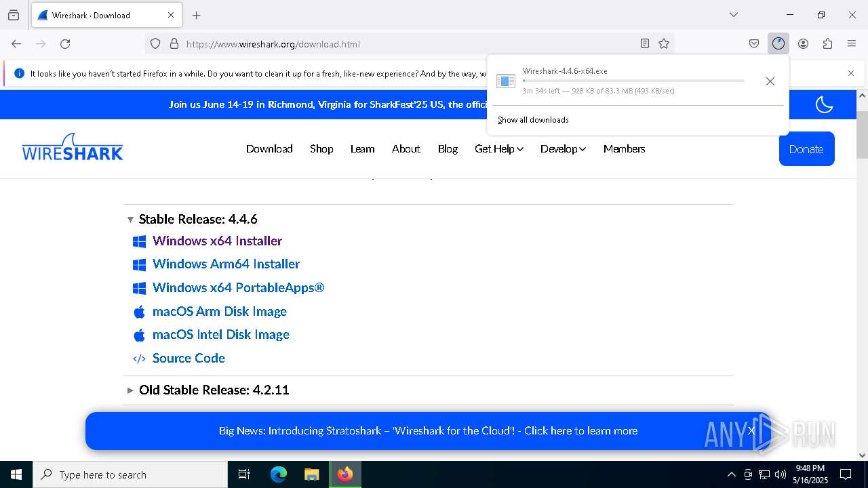The width and height of the screenshot is (868, 488).
Task: Click Apple logo beside macOS Arm image
Action: click(x=139, y=312)
